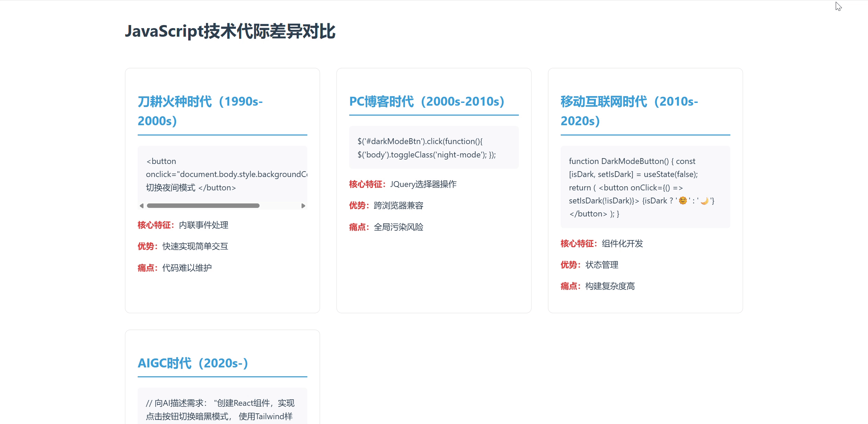Click the 痛点 label in the mobile era card

coord(570,286)
